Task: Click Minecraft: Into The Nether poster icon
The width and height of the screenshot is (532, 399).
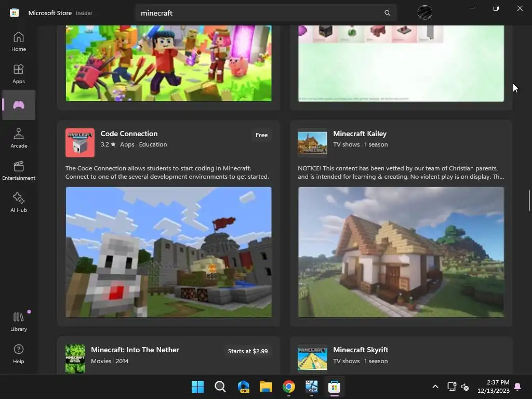Action: (x=75, y=359)
